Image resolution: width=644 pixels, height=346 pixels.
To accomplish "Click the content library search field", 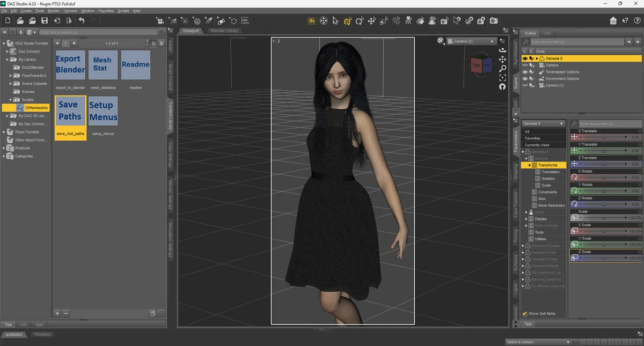I will 99,32.
